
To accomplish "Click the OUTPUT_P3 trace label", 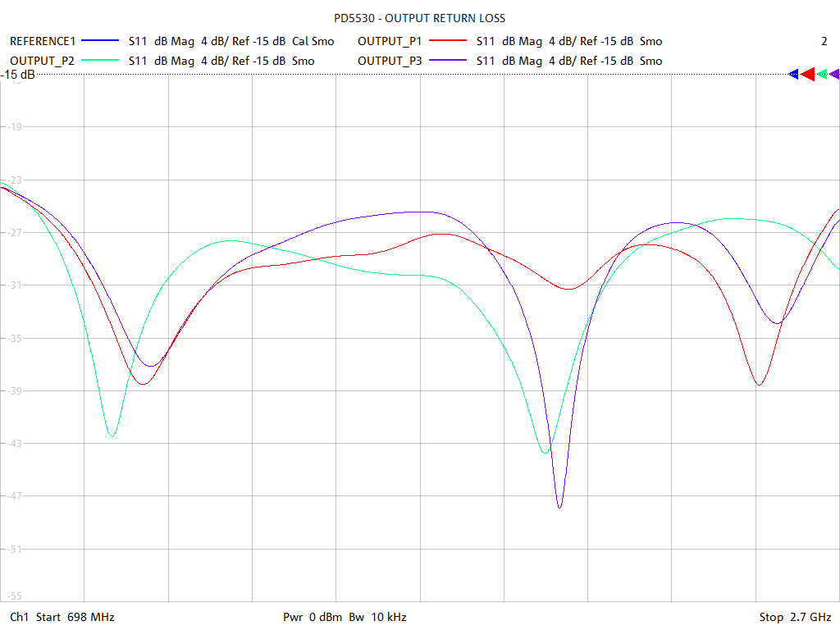I will 390,61.
